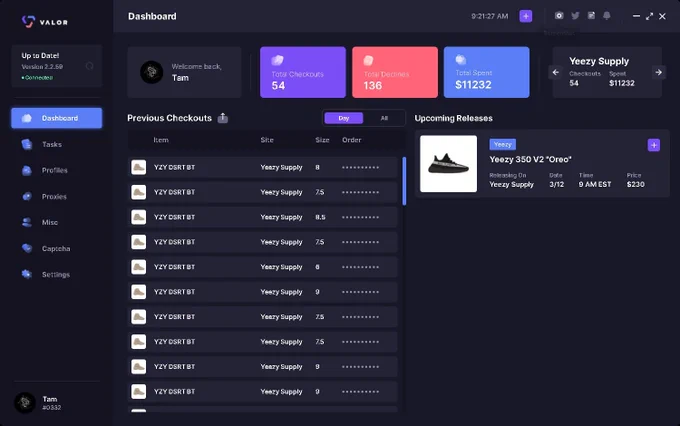
Task: Click the Profiles sidebar icon
Action: [x=27, y=170]
